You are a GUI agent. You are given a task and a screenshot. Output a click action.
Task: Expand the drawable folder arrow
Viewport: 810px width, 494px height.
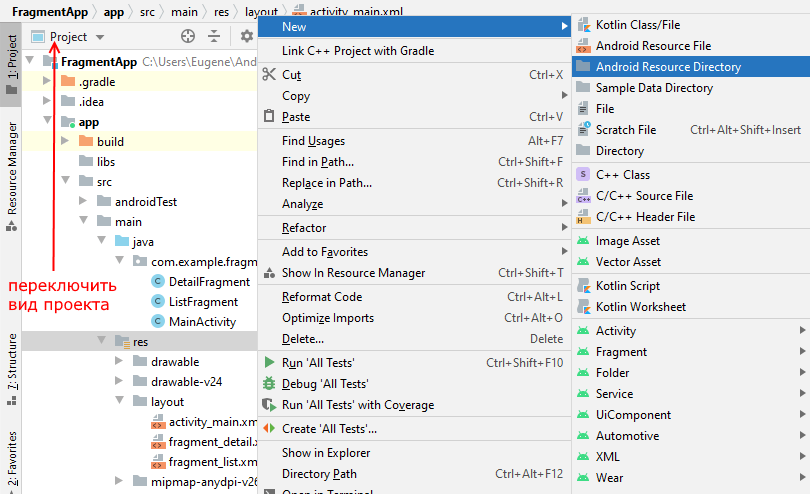(120, 362)
